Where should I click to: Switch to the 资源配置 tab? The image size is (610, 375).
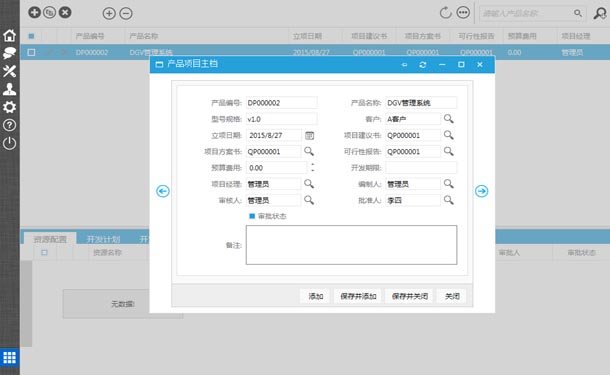(50, 239)
